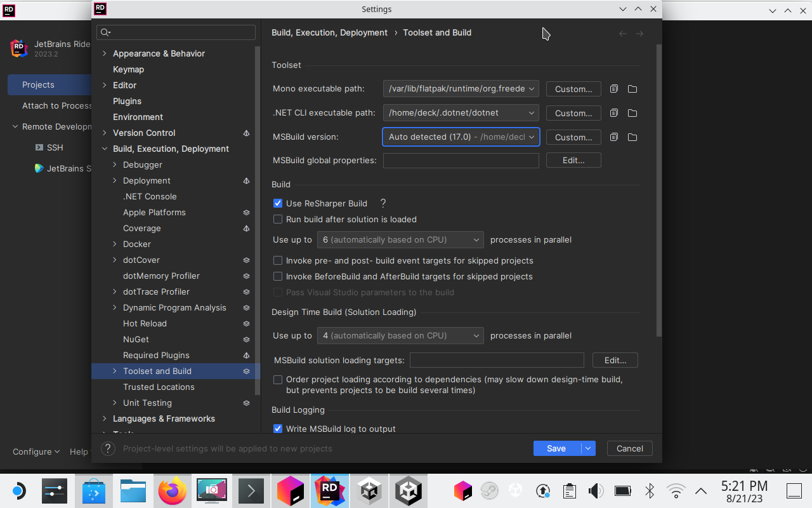Viewport: 812px width, 508px height.
Task: Open Steam from the system tray
Action: pos(489,491)
